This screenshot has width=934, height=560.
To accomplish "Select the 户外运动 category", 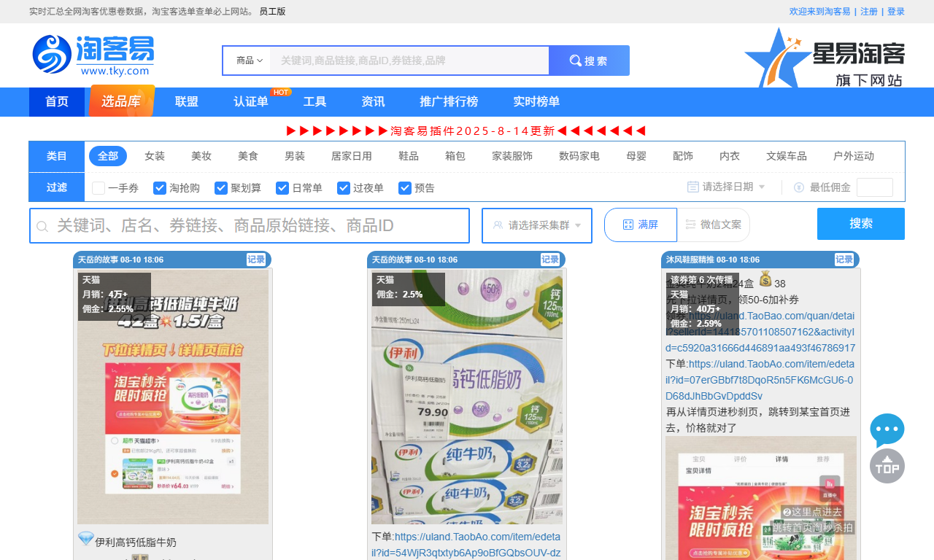I will point(854,156).
